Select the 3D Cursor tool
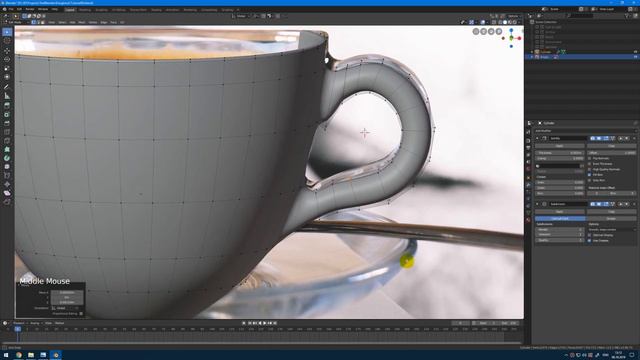Screen dimensions: 640x360 pos(7,41)
